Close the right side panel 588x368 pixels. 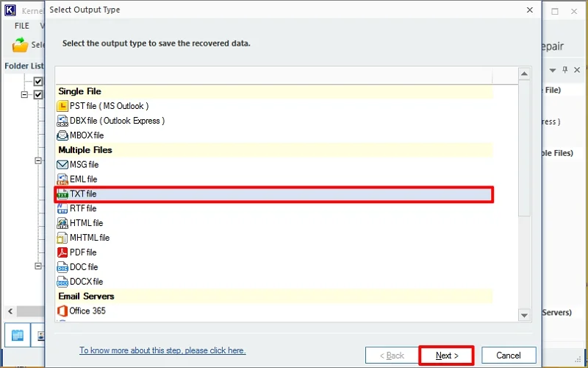point(577,70)
